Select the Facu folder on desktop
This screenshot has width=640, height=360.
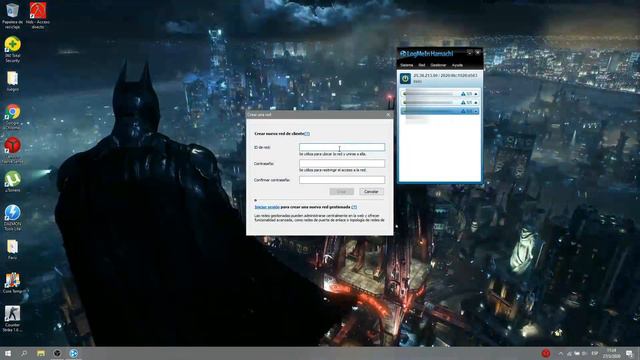click(12, 250)
